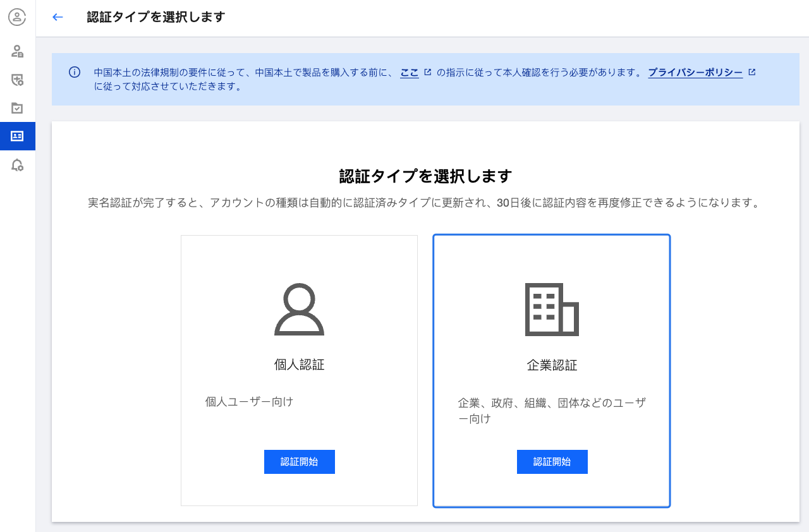Select the person icon in 個人認証 card
809x532 pixels.
[300, 309]
